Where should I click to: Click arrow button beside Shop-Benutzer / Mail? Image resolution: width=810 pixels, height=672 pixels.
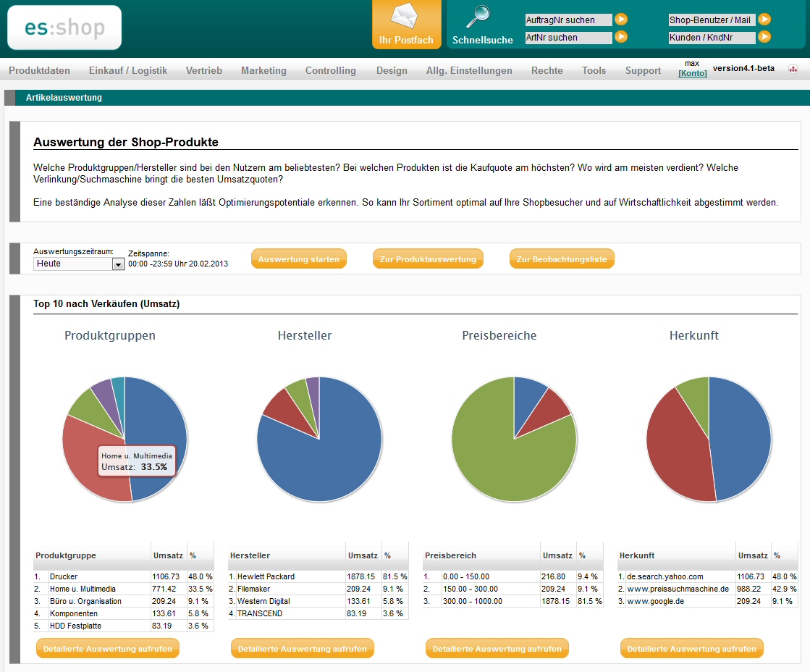tap(764, 20)
